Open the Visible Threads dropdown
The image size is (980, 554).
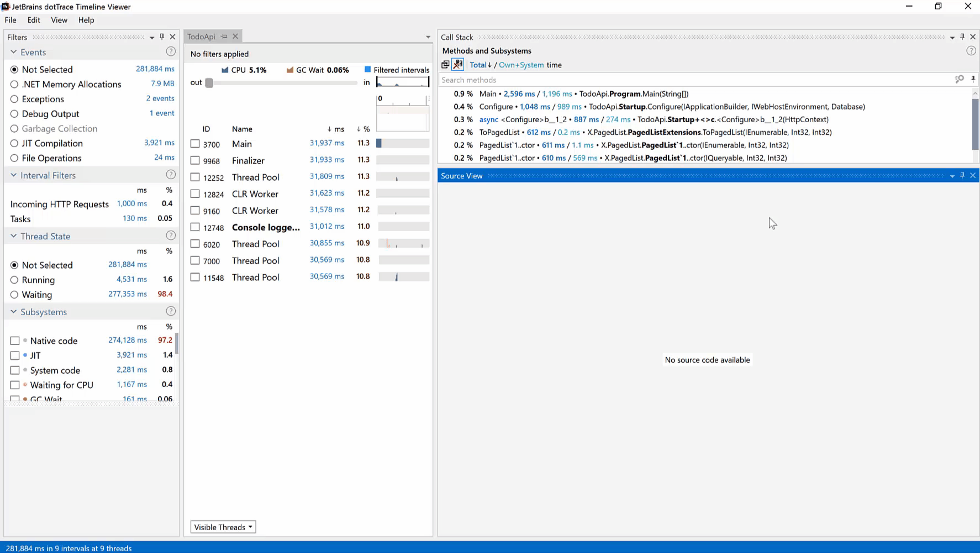point(223,527)
